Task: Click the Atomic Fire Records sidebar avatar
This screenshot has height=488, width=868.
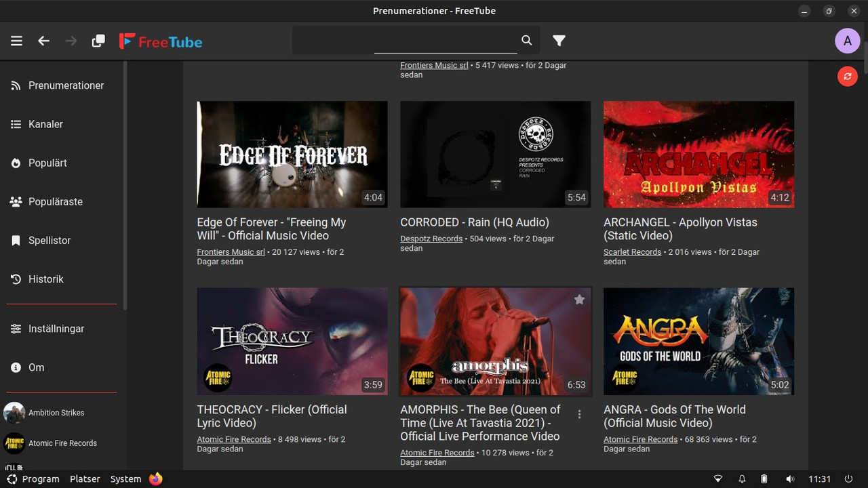Action: click(x=14, y=443)
